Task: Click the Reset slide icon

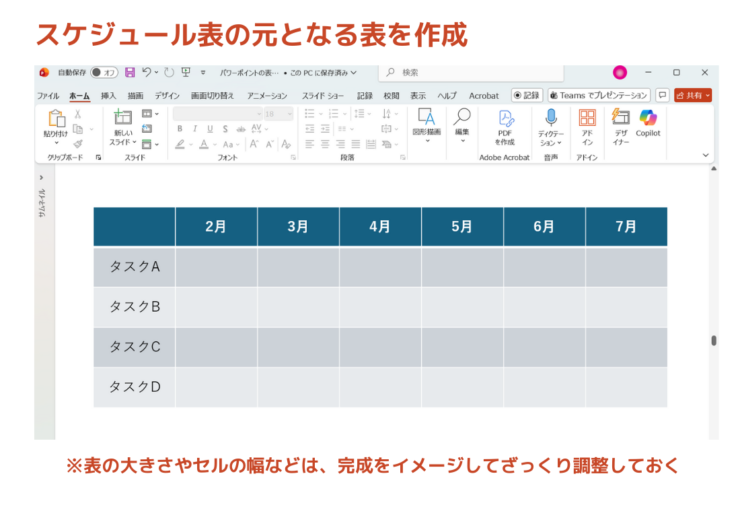Action: tap(147, 129)
